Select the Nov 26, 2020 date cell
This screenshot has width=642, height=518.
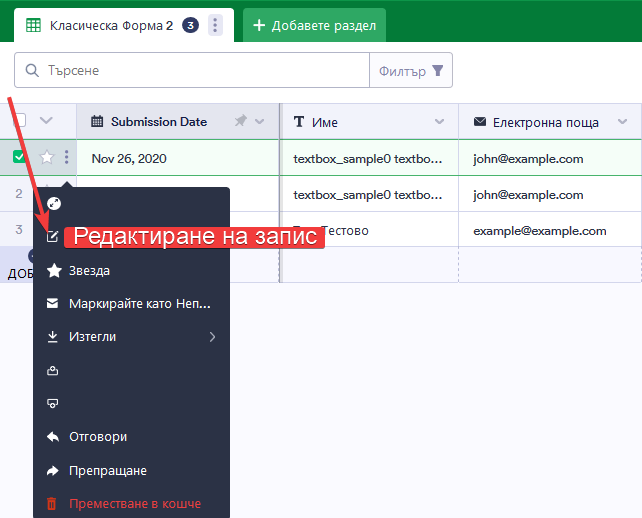click(x=178, y=158)
